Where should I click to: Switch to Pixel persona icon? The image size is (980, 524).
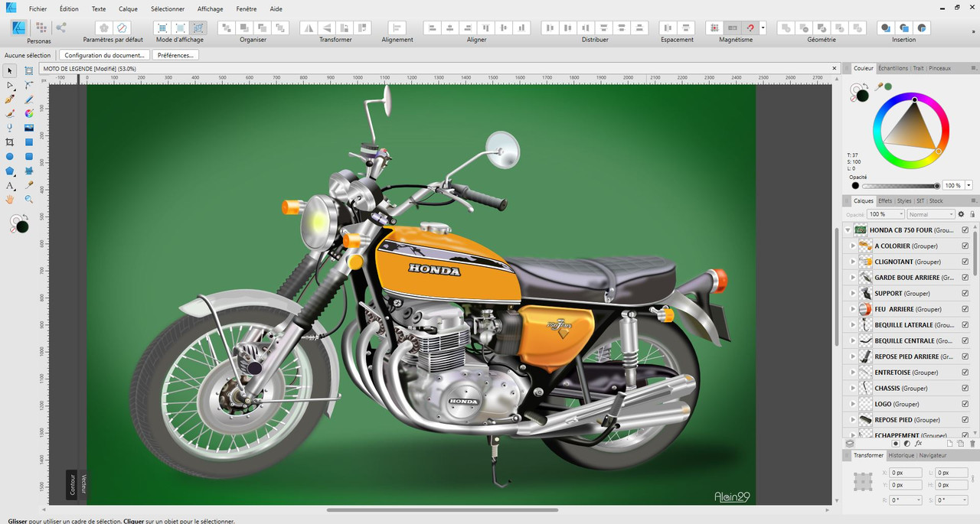pyautogui.click(x=40, y=28)
